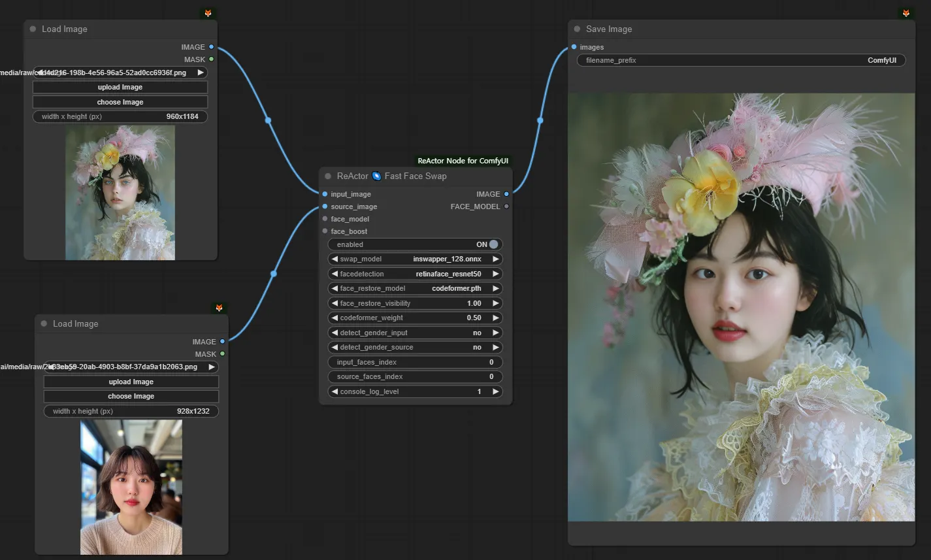931x560 pixels.
Task: Click the portrait thumbnail in bottom Load Image
Action: click(x=131, y=487)
